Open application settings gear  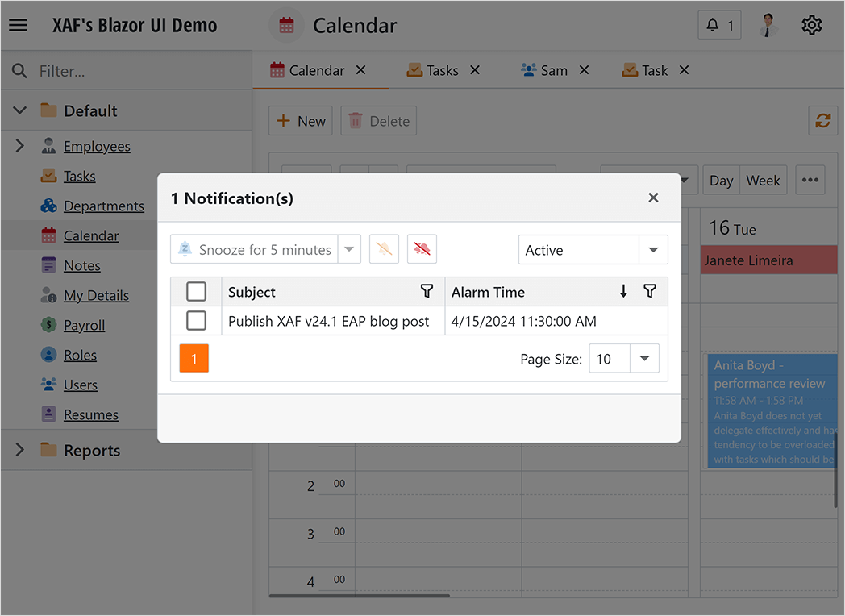coord(811,25)
